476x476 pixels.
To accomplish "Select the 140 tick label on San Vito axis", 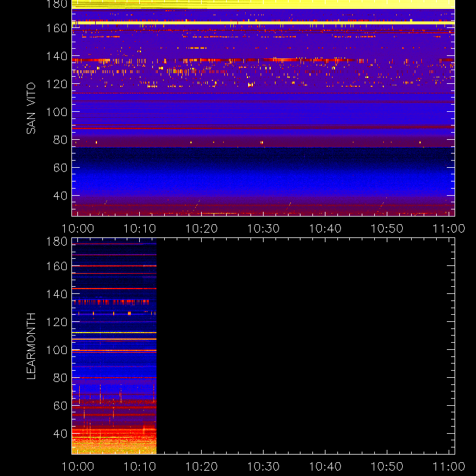I will point(57,56).
